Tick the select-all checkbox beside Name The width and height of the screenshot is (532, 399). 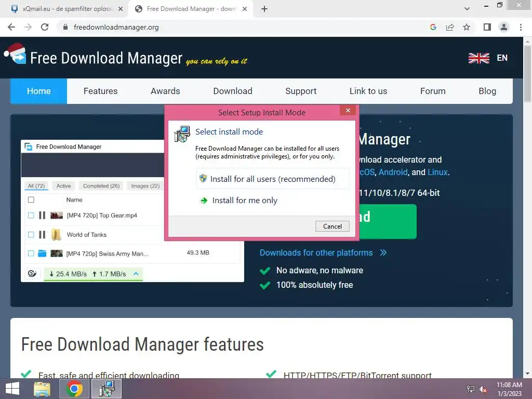tap(31, 200)
